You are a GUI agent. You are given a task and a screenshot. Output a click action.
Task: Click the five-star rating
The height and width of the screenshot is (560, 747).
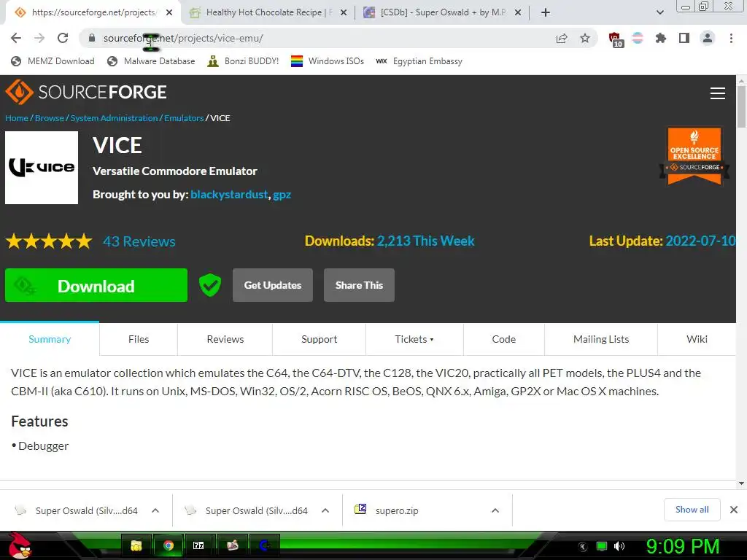49,241
